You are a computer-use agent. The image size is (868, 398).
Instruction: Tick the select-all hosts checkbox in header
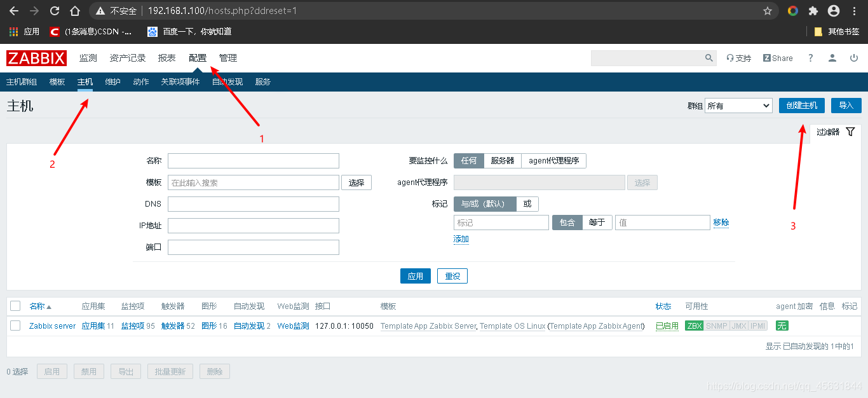click(x=15, y=306)
